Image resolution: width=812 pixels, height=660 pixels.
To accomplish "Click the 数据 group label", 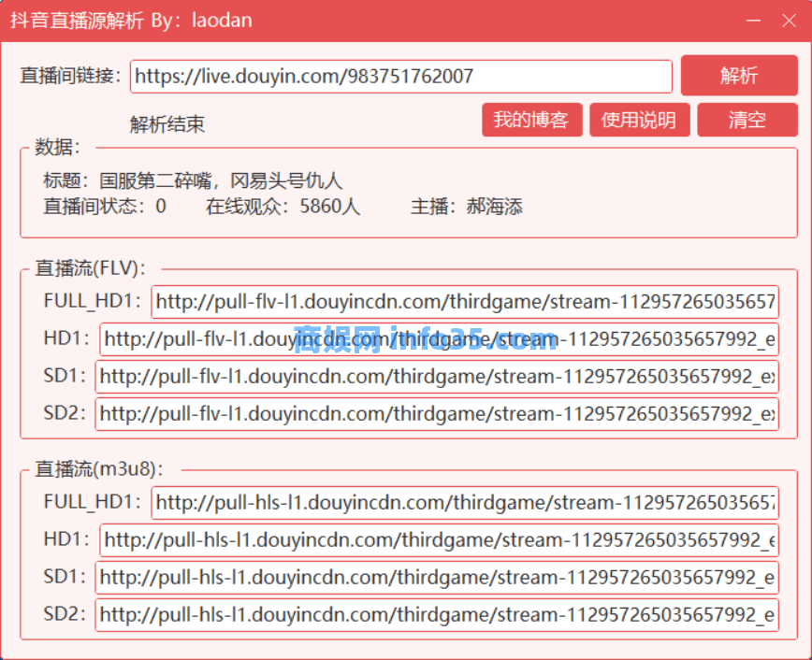I will (57, 147).
